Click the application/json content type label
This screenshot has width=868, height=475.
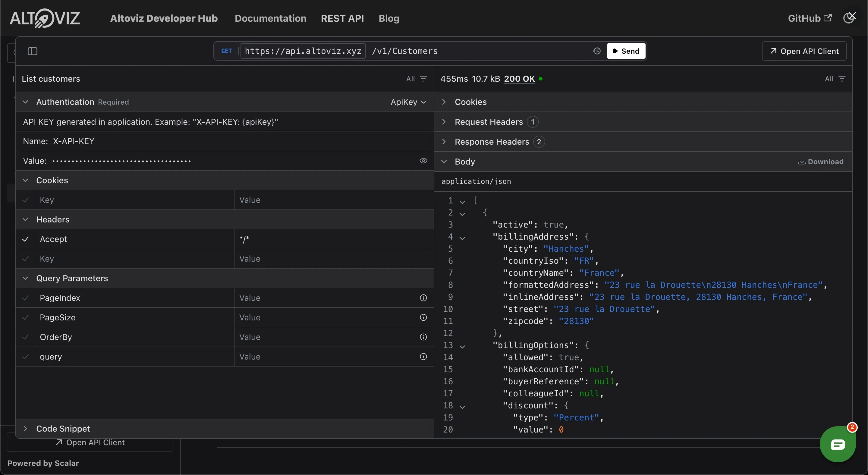pyautogui.click(x=476, y=181)
